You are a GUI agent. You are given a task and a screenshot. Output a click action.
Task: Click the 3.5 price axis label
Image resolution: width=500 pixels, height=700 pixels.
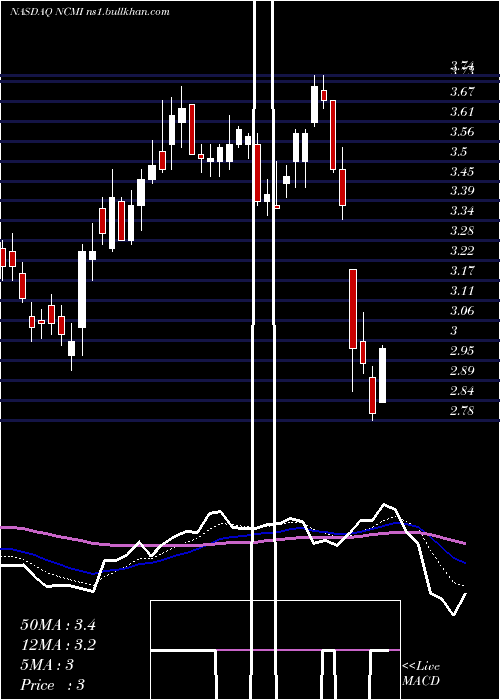pyautogui.click(x=458, y=152)
